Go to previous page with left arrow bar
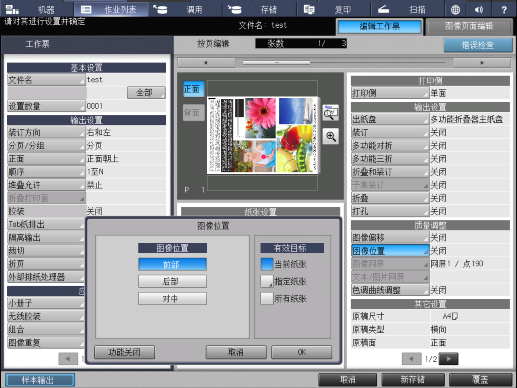Viewport: 517px width, 388px height. (206, 63)
